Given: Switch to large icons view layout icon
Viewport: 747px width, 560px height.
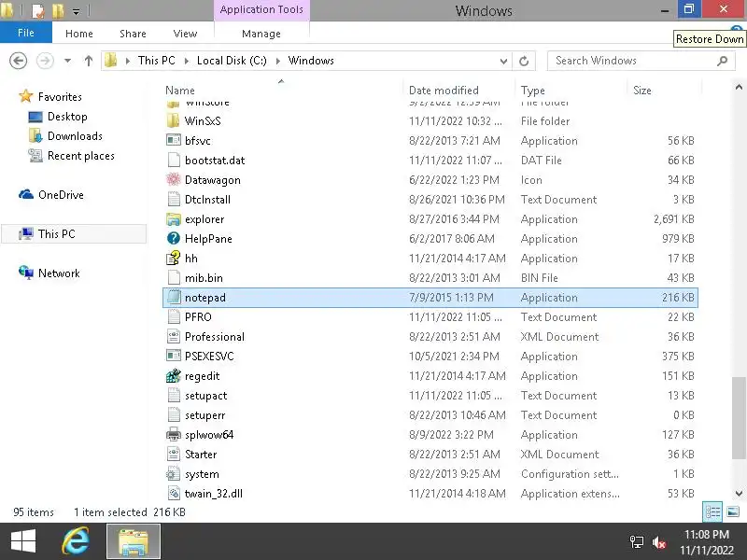Looking at the screenshot, I should [x=733, y=511].
